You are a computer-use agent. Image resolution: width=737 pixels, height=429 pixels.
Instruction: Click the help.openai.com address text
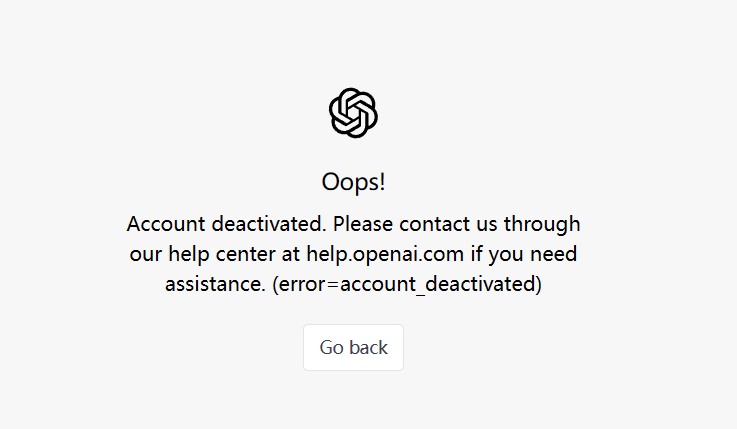385,254
